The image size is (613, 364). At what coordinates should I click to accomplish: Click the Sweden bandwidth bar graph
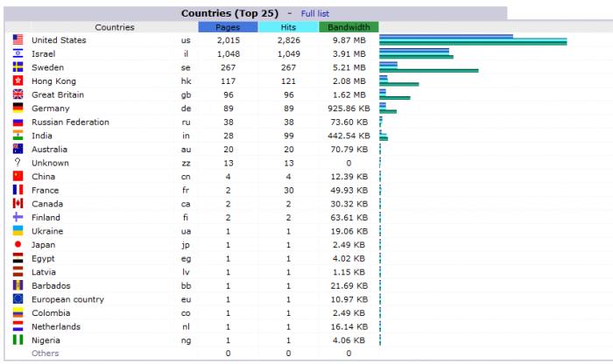pos(429,71)
